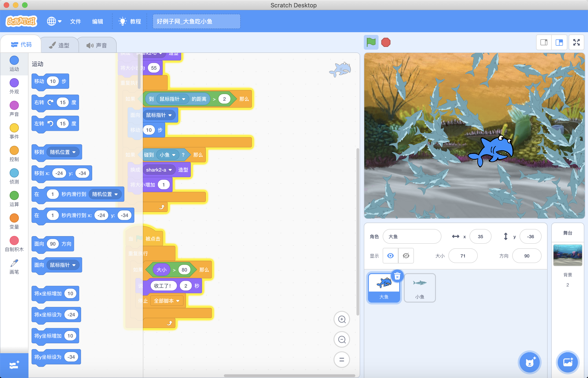This screenshot has height=378, width=588.
Task: Show the sprite using eye icon
Action: pyautogui.click(x=390, y=256)
